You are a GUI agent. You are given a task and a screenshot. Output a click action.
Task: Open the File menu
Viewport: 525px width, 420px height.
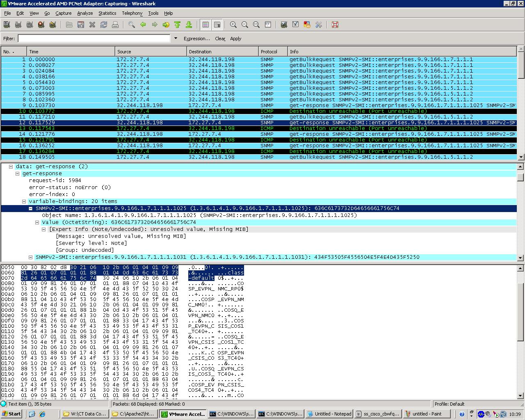(7, 13)
